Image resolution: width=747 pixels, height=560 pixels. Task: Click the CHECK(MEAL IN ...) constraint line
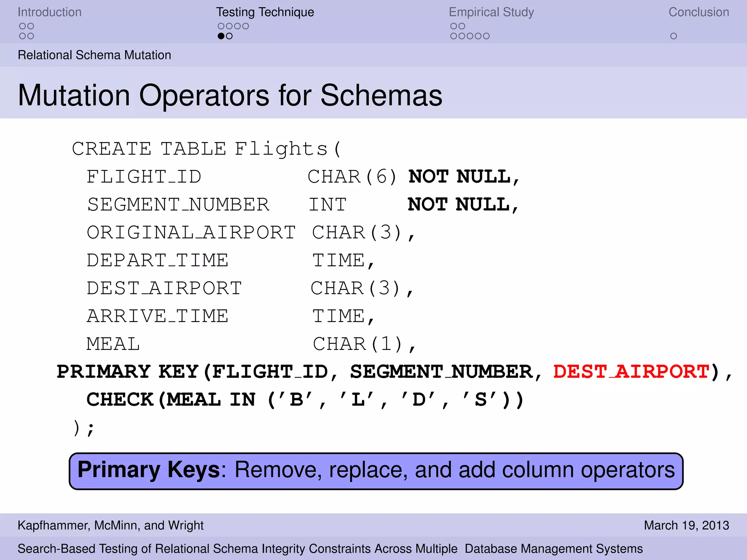(306, 400)
